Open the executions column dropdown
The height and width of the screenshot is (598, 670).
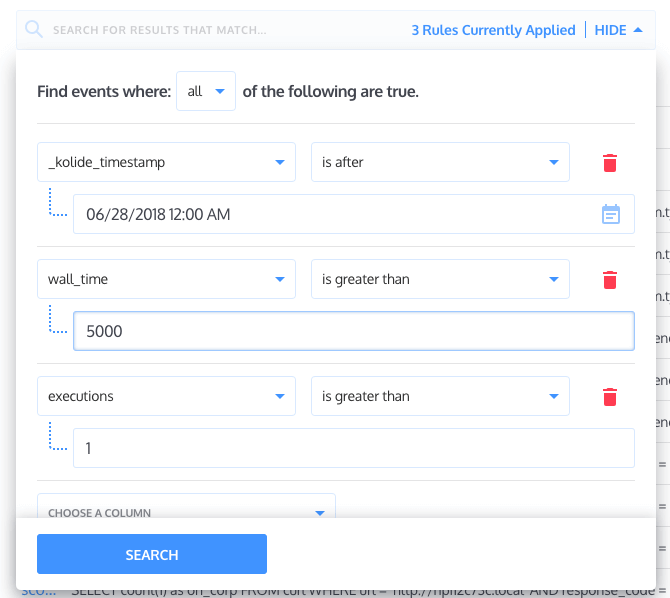click(x=166, y=396)
